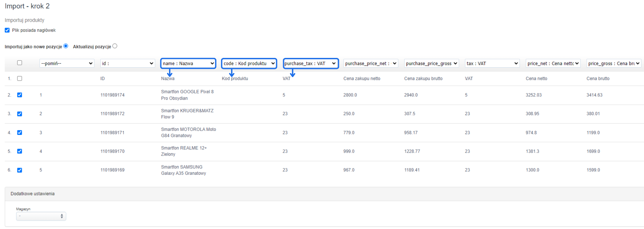Image resolution: width=644 pixels, height=229 pixels.
Task: Deselect the Smartfon REALME 12+ row checkbox
Action: pyautogui.click(x=19, y=151)
